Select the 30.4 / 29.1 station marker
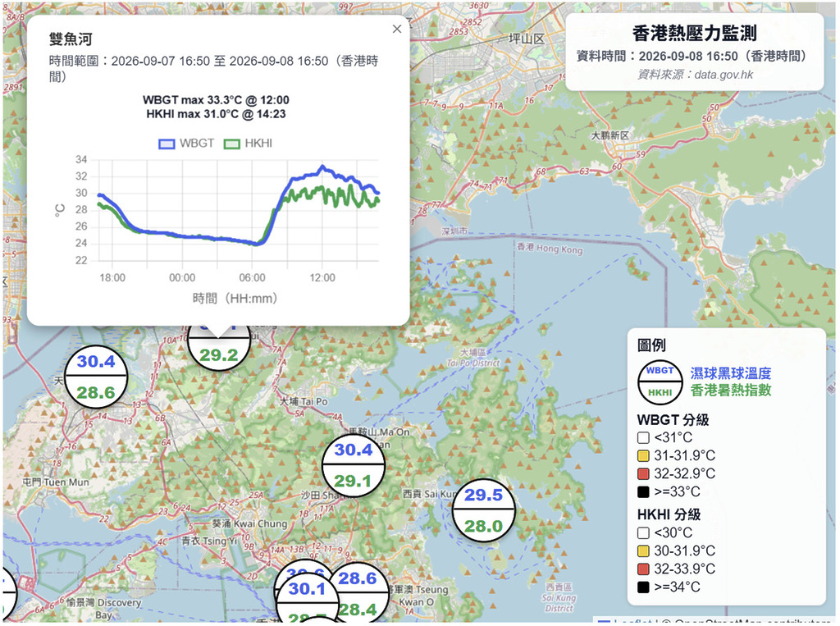The height and width of the screenshot is (626, 840). [x=353, y=465]
